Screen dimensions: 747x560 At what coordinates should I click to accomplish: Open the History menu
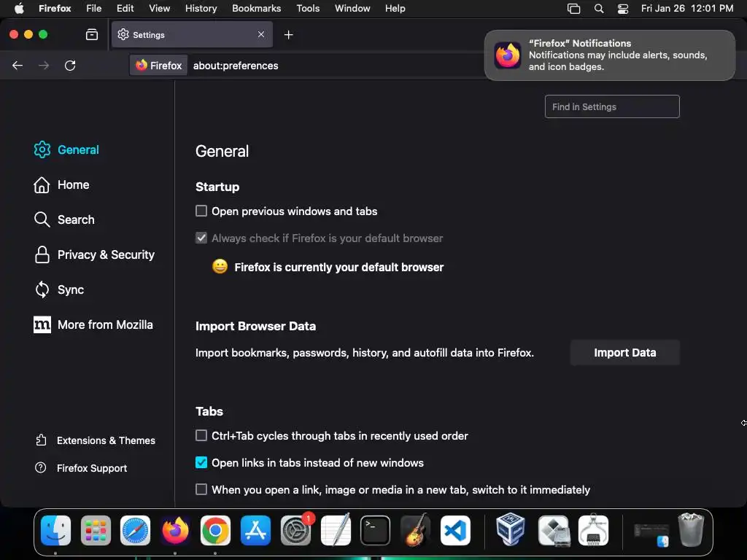tap(201, 9)
